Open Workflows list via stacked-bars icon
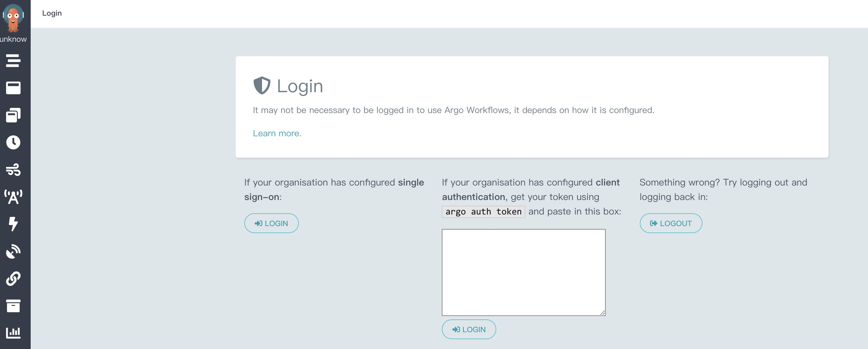Image resolution: width=868 pixels, height=349 pixels. 13,61
